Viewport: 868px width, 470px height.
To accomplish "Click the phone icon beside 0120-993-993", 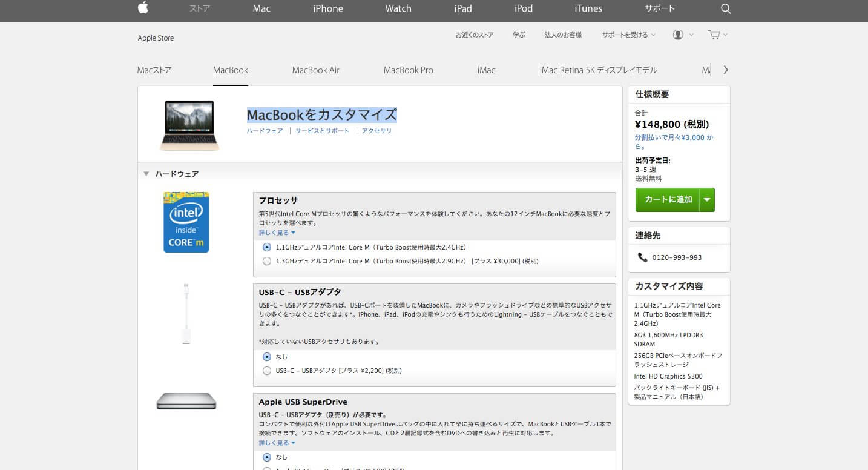I will pos(642,257).
